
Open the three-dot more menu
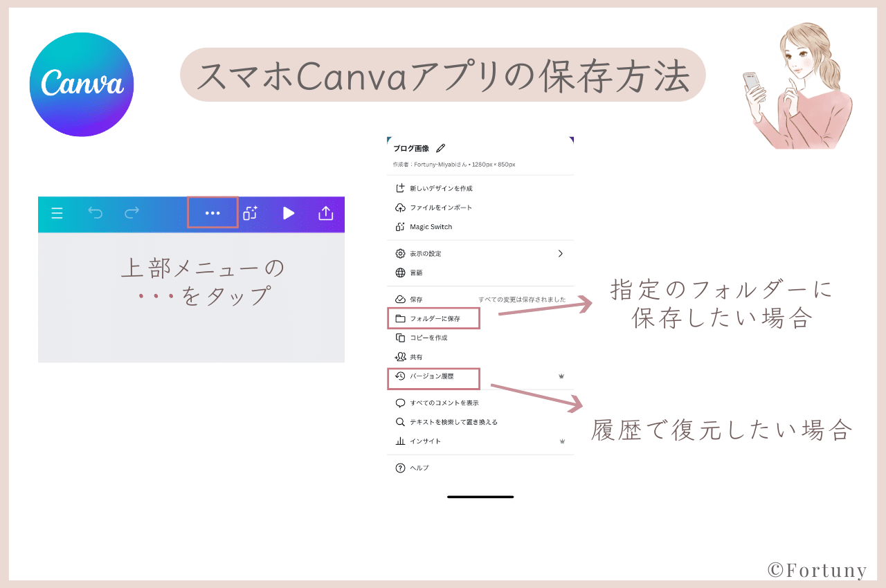[213, 213]
